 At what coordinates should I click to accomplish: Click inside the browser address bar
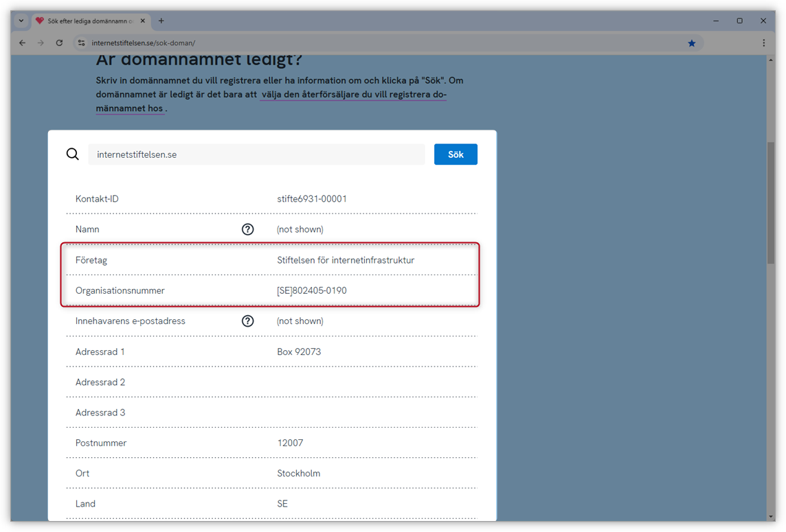[275, 43]
